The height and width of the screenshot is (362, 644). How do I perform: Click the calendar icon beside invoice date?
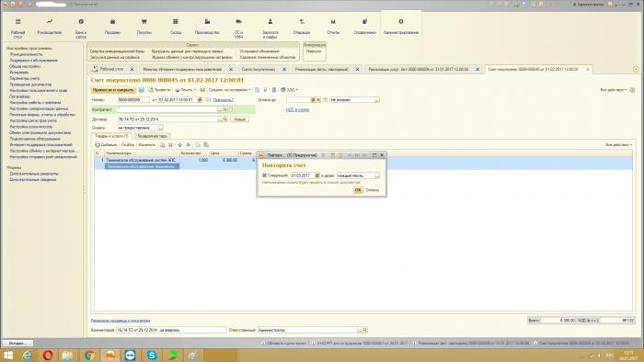click(200, 99)
